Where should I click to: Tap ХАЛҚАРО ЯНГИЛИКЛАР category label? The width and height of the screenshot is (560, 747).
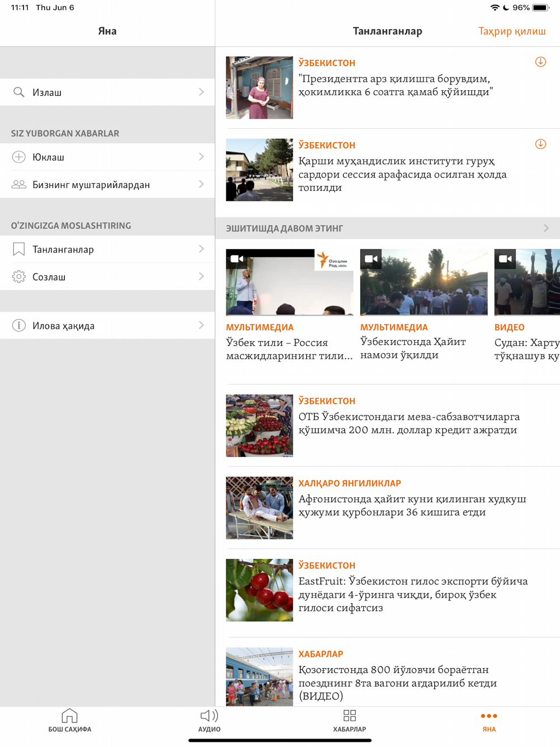349,483
